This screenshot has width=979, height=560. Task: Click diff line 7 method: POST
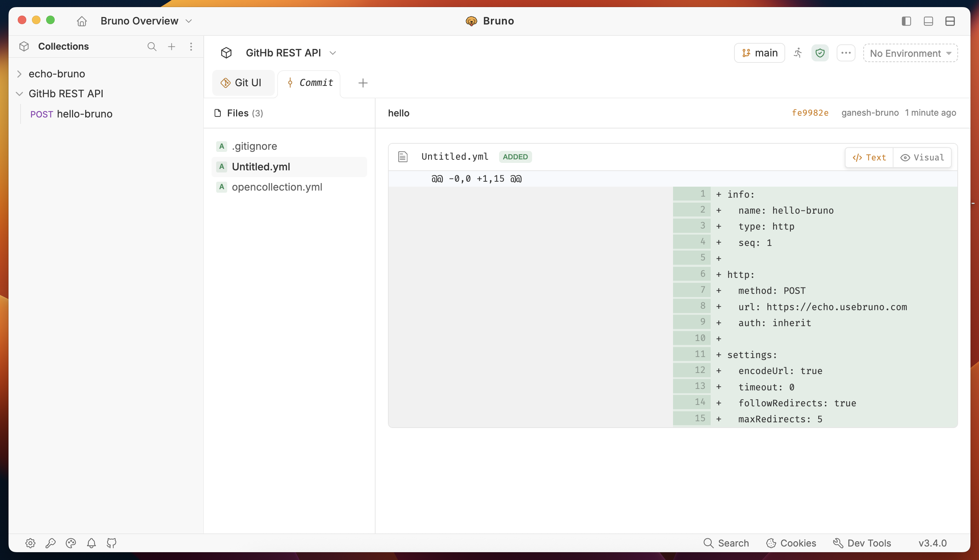pos(815,290)
